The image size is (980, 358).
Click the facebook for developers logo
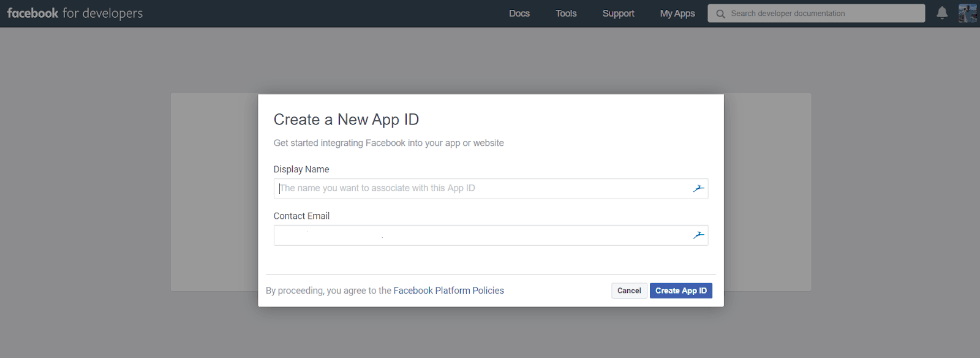pos(75,13)
